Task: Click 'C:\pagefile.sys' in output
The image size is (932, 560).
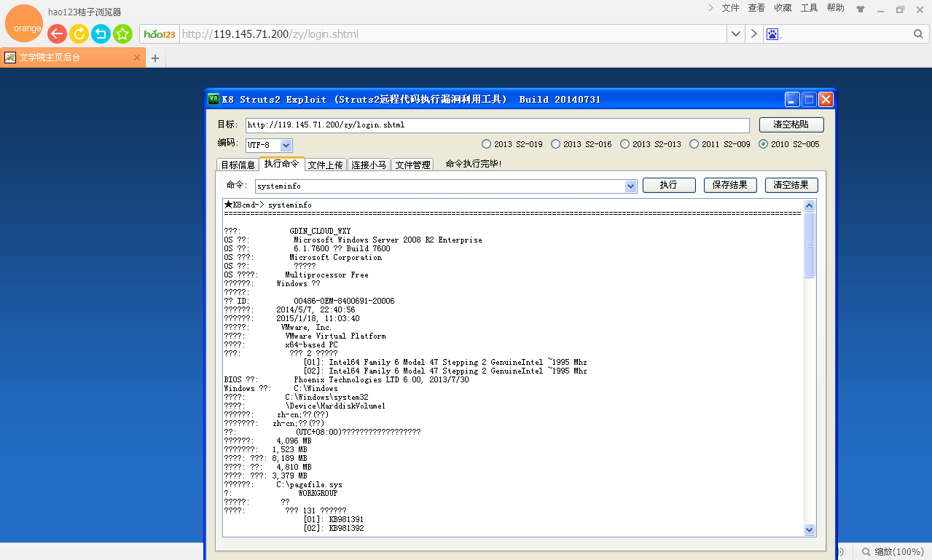Action: point(309,485)
